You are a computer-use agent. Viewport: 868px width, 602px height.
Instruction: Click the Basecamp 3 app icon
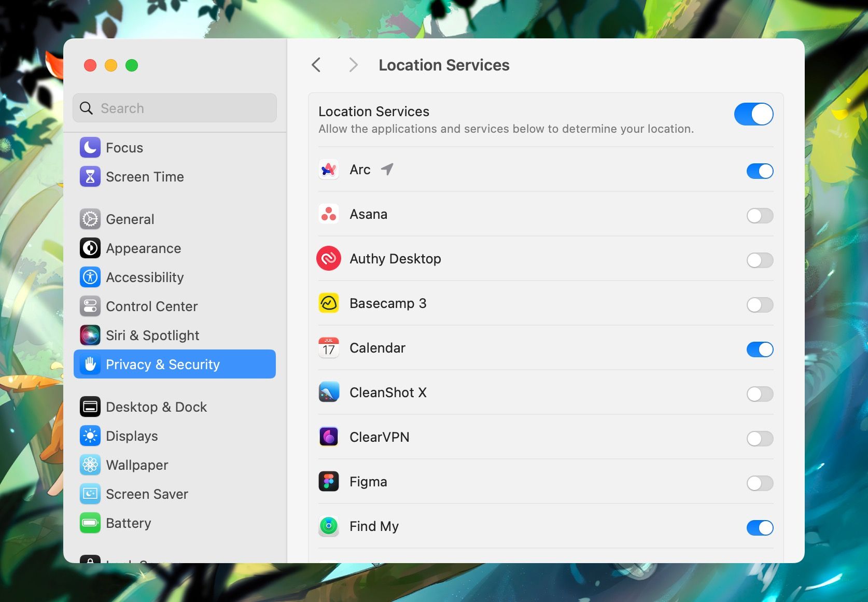(328, 303)
